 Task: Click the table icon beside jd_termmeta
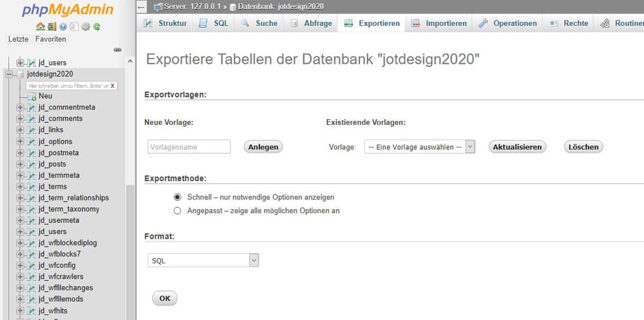32,175
